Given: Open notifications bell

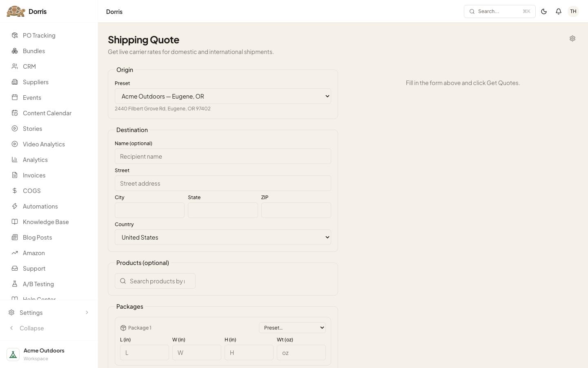Looking at the screenshot, I should 559,11.
